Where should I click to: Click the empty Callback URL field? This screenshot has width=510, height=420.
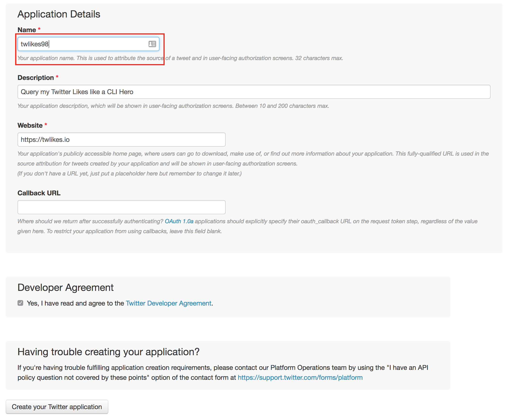[x=121, y=207]
